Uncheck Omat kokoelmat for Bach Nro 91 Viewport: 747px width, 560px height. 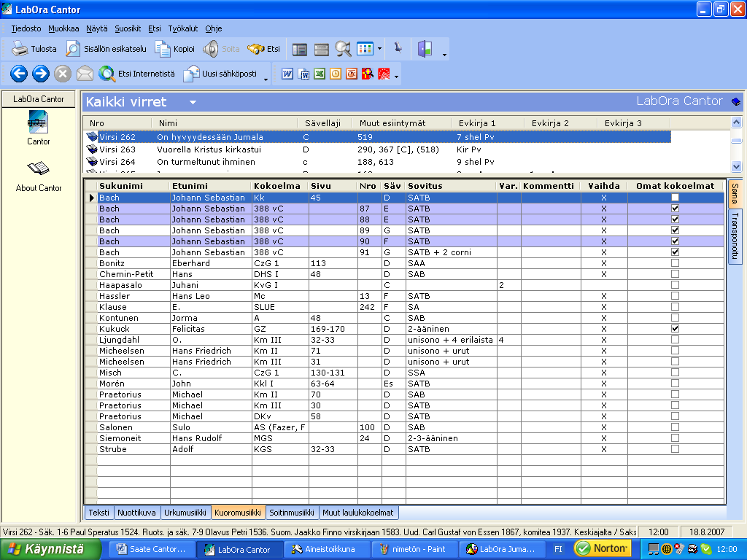coord(675,252)
